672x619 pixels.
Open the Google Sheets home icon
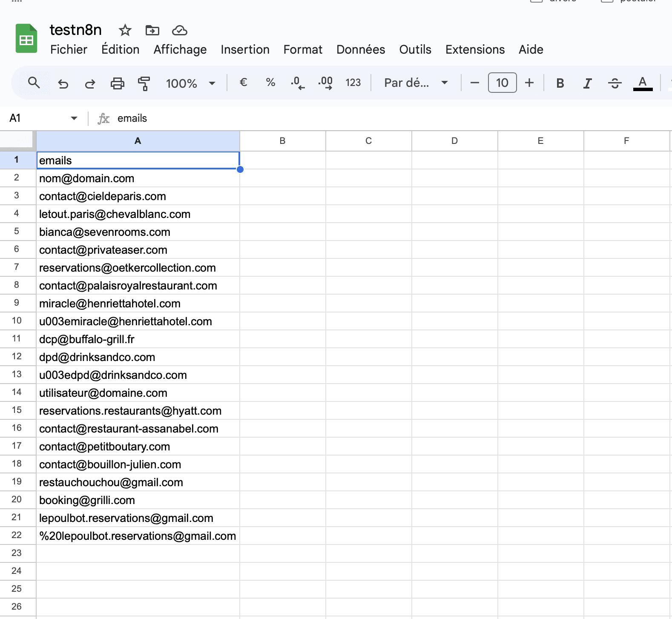(26, 38)
